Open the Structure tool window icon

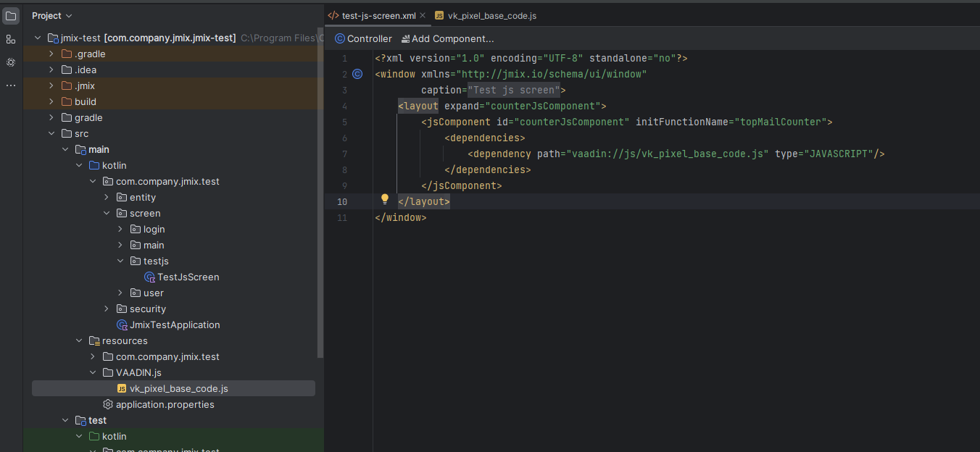(10, 39)
